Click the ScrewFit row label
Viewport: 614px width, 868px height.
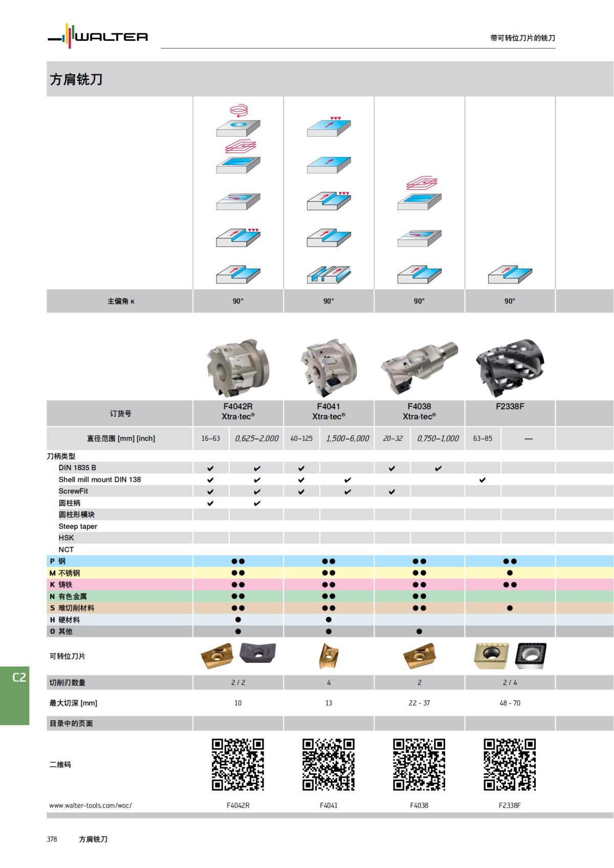coord(73,491)
